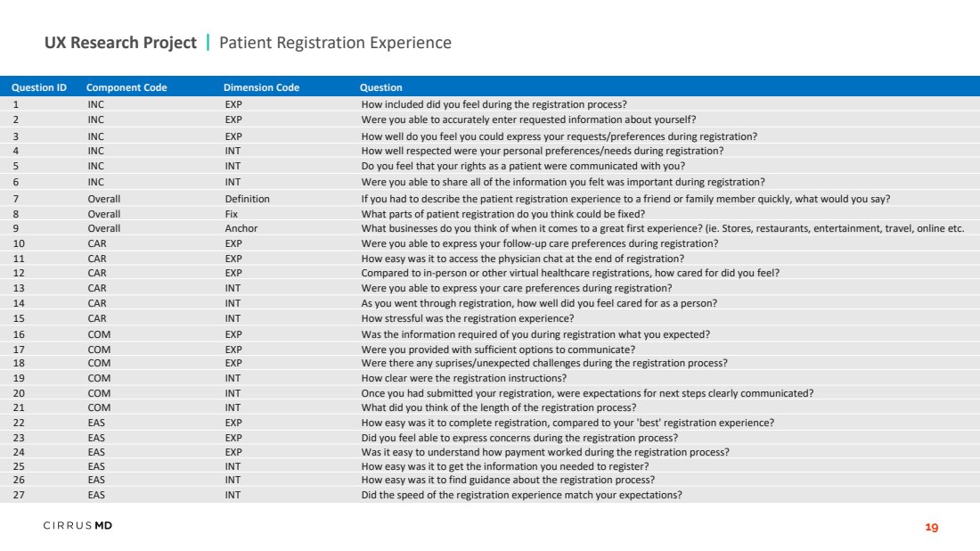Viewport: 980px width, 551px height.
Task: Select the question about clear registration instructions
Action: click(464, 378)
